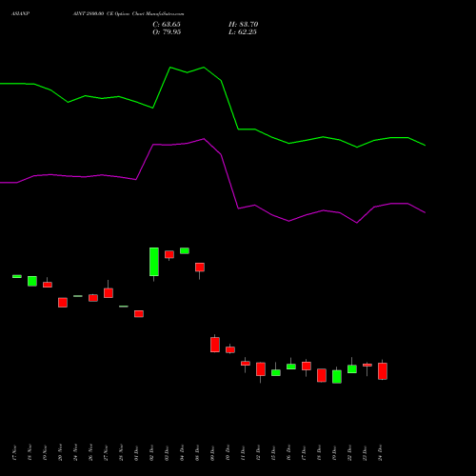Click the red candle above 20 Nov
Screen dimensions: 476x476
(63, 303)
